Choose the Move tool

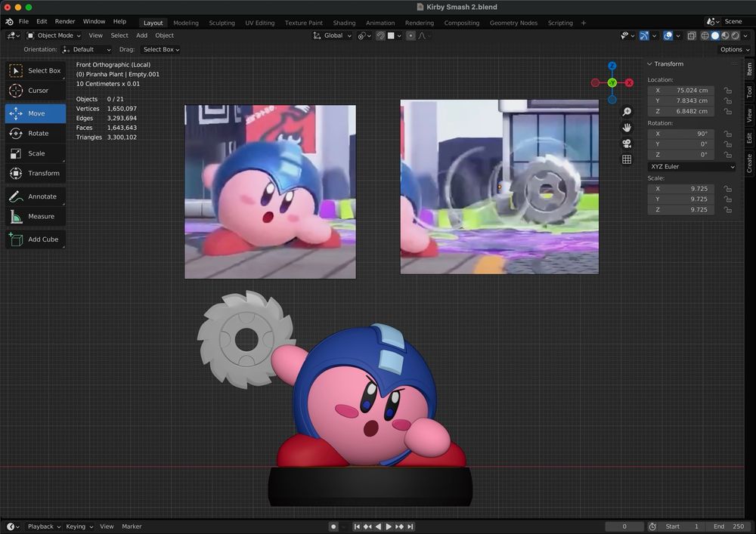pos(36,113)
